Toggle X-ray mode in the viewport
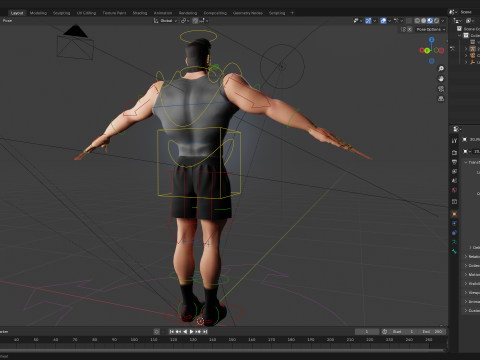The height and width of the screenshot is (360, 480). (x=409, y=21)
